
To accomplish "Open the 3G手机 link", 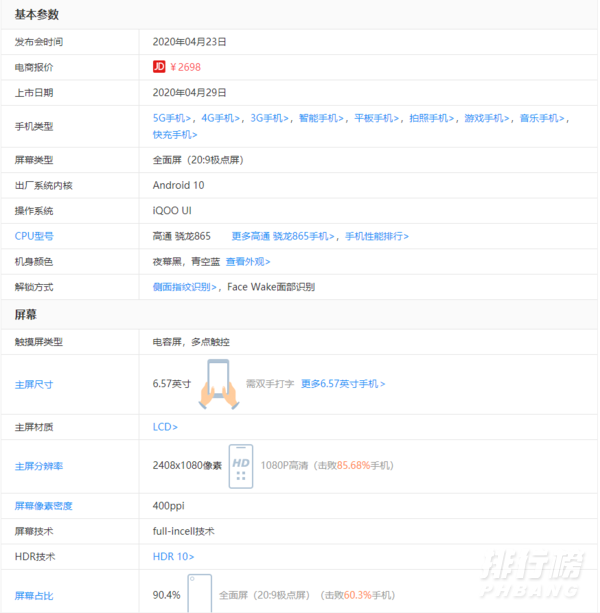I will (269, 118).
